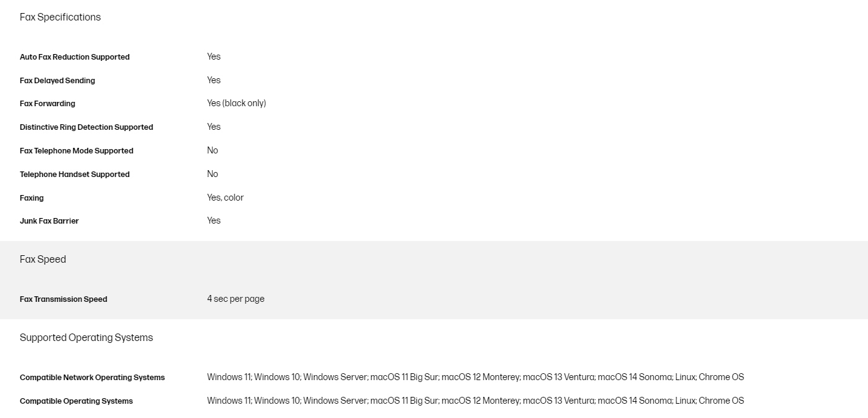Image resolution: width=868 pixels, height=418 pixels.
Task: Click the Fax Delayed Sending label
Action: coord(57,81)
